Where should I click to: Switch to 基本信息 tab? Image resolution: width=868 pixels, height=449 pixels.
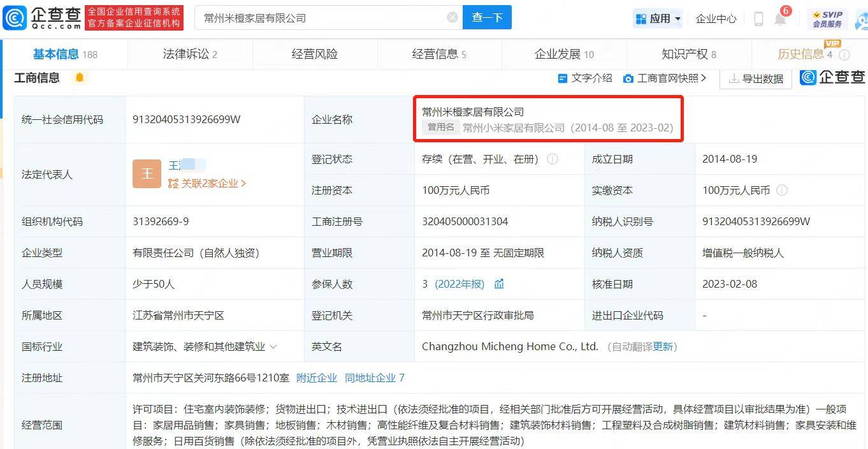tap(65, 54)
